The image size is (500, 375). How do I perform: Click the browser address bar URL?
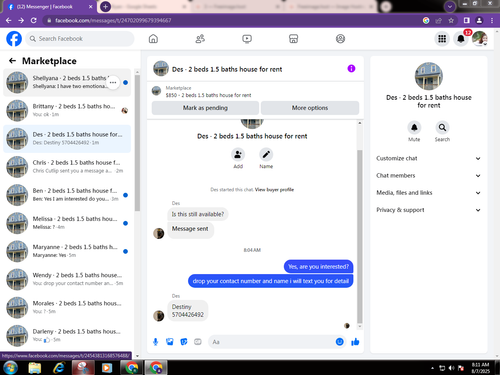(113, 20)
